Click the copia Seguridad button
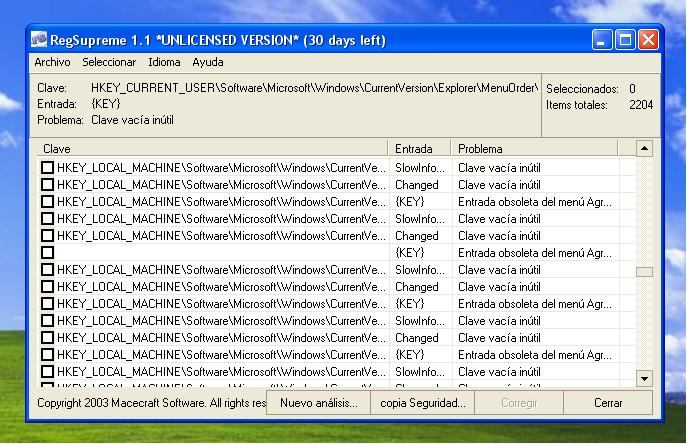The width and height of the screenshot is (687, 444). coord(422,403)
